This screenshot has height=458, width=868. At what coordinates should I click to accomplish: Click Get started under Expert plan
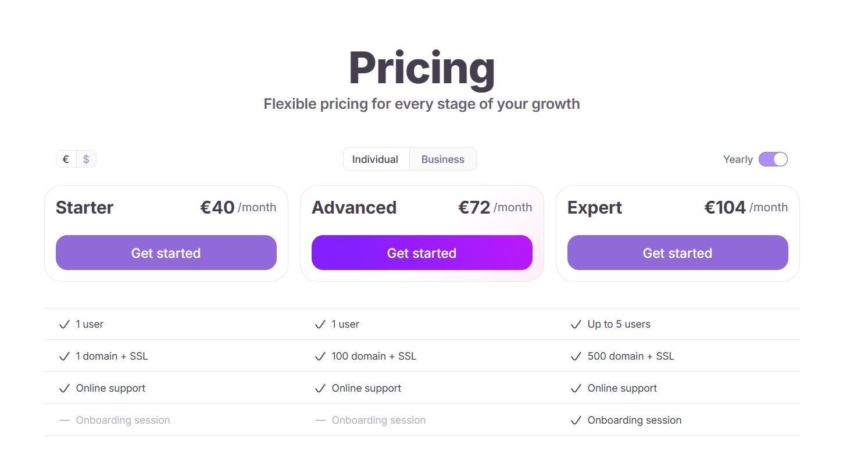click(678, 253)
